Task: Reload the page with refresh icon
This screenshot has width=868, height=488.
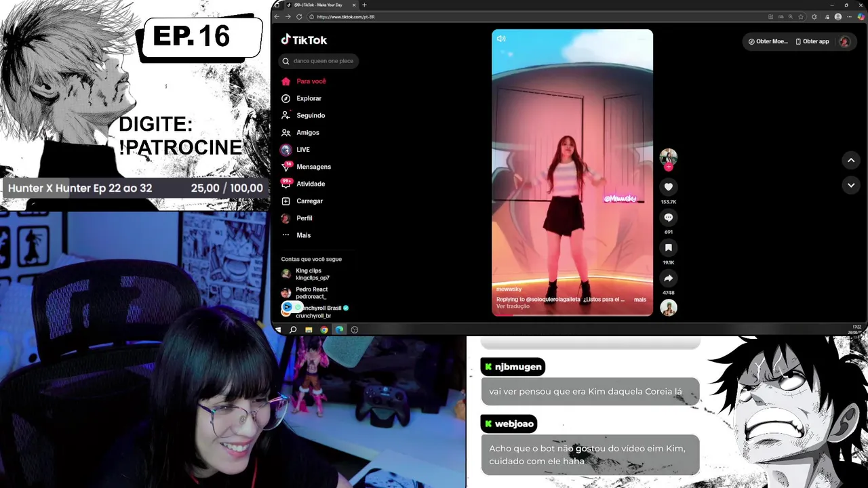Action: 298,16
